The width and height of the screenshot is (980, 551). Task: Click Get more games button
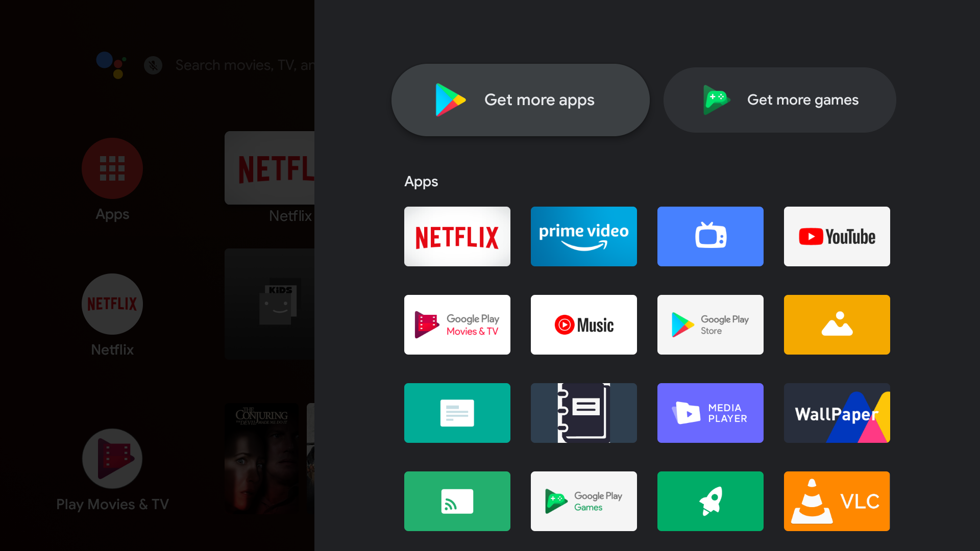tap(779, 100)
